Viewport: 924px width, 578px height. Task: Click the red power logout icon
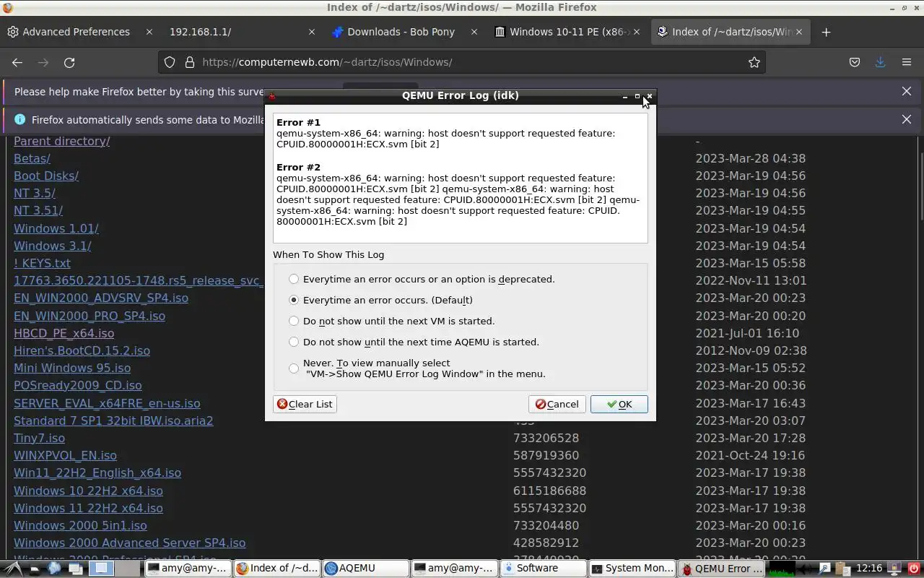point(913,569)
